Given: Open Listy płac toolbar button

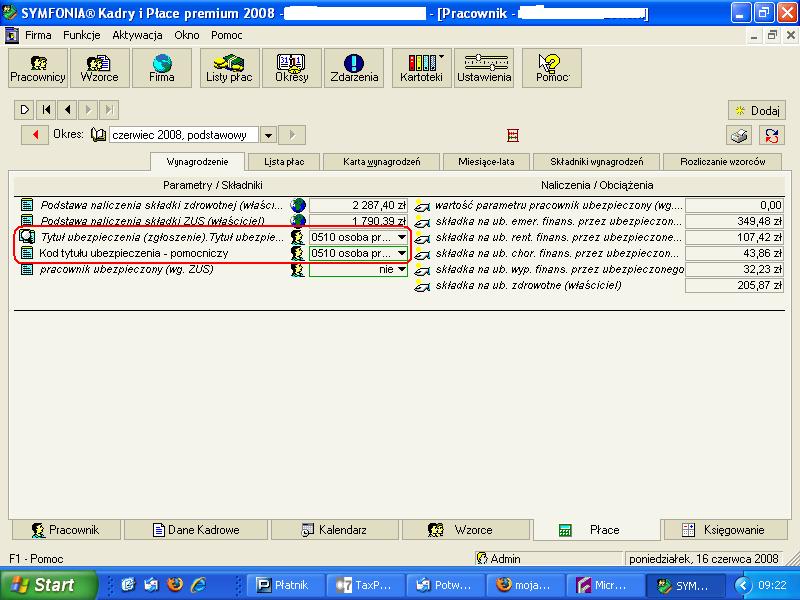Looking at the screenshot, I should [x=230, y=68].
